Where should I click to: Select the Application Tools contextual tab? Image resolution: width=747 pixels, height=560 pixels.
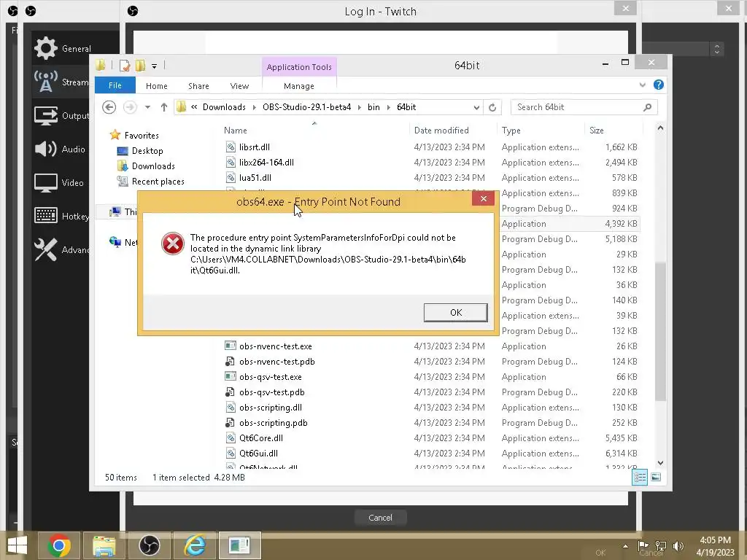click(299, 66)
